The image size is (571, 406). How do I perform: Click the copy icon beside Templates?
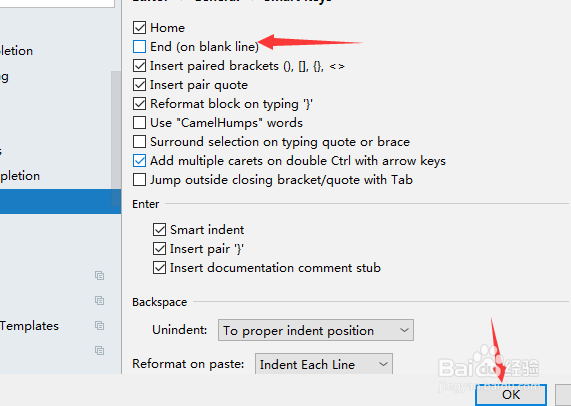(x=99, y=326)
